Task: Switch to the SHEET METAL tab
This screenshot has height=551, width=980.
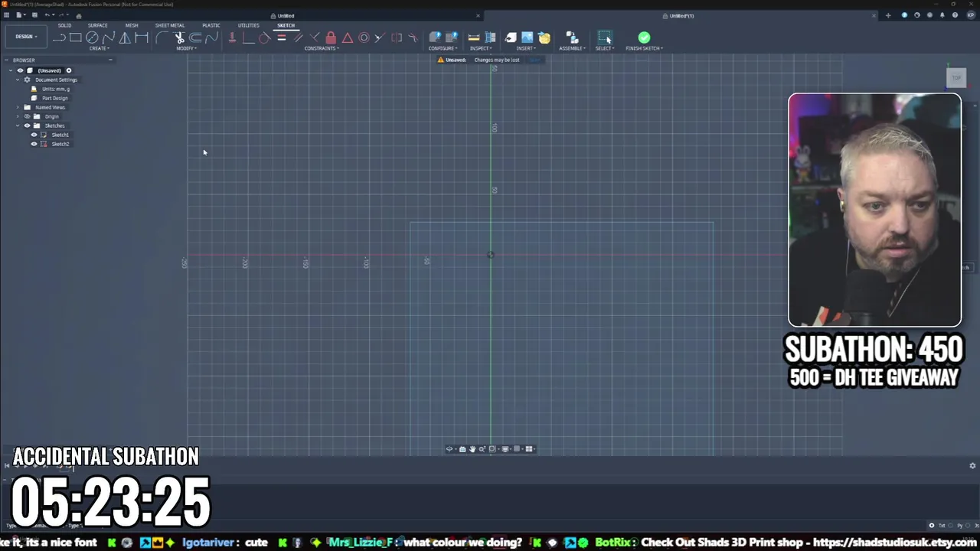Action: (x=170, y=25)
